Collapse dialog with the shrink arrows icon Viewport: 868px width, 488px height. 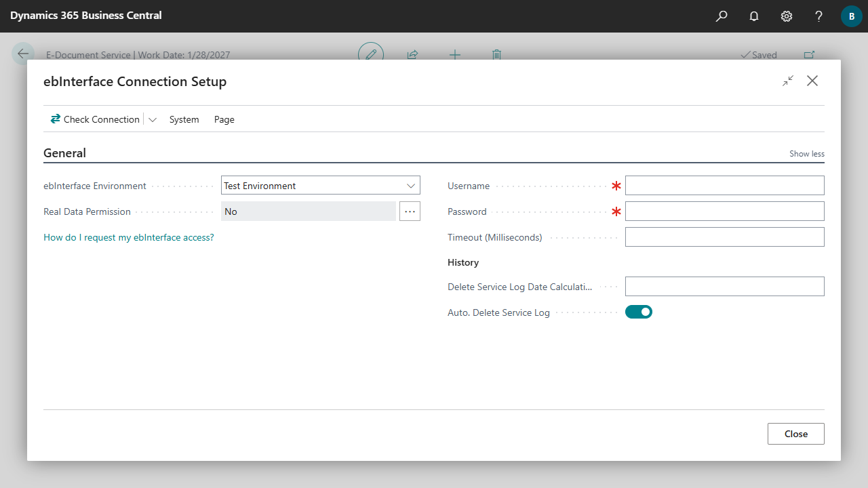pos(788,81)
